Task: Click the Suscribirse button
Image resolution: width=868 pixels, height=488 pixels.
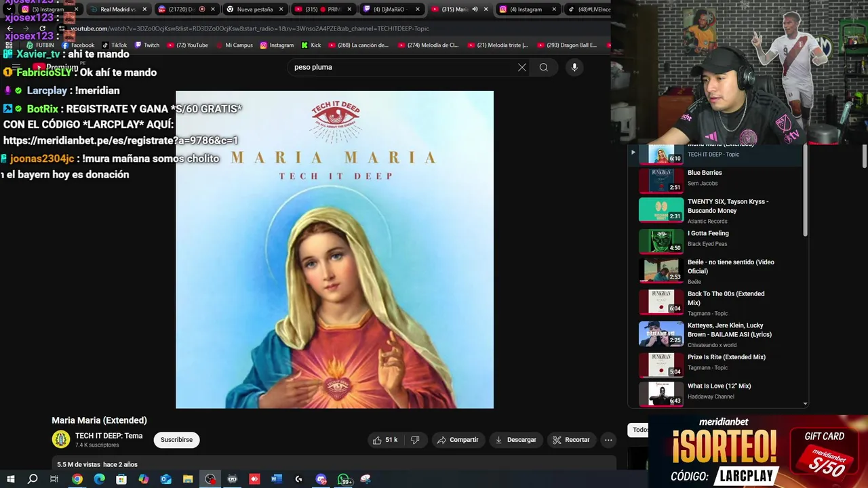Action: point(176,440)
